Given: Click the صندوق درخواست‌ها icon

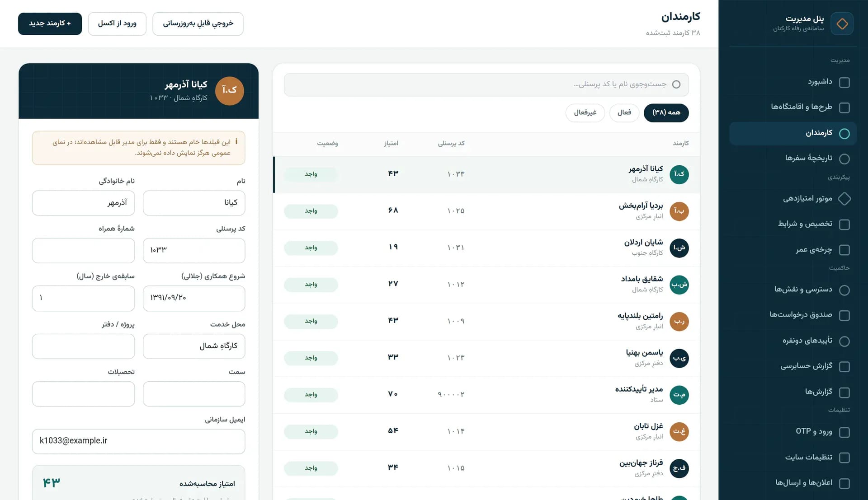Looking at the screenshot, I should (844, 315).
